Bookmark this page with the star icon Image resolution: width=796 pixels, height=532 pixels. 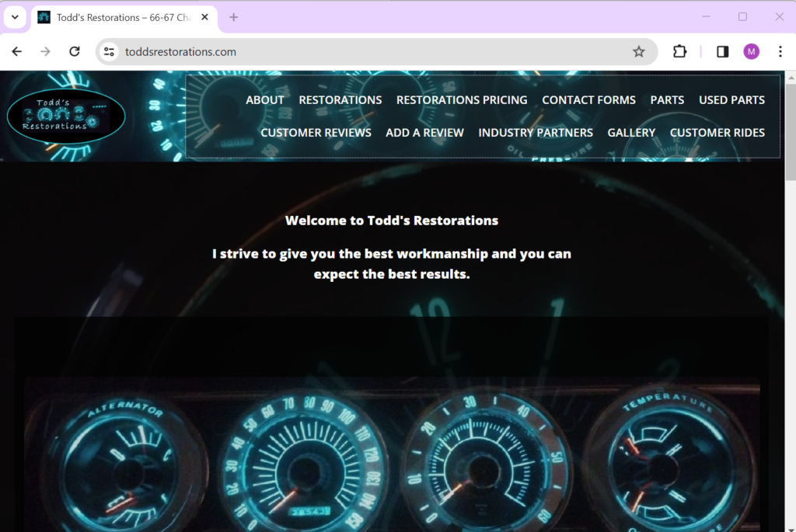pos(639,52)
